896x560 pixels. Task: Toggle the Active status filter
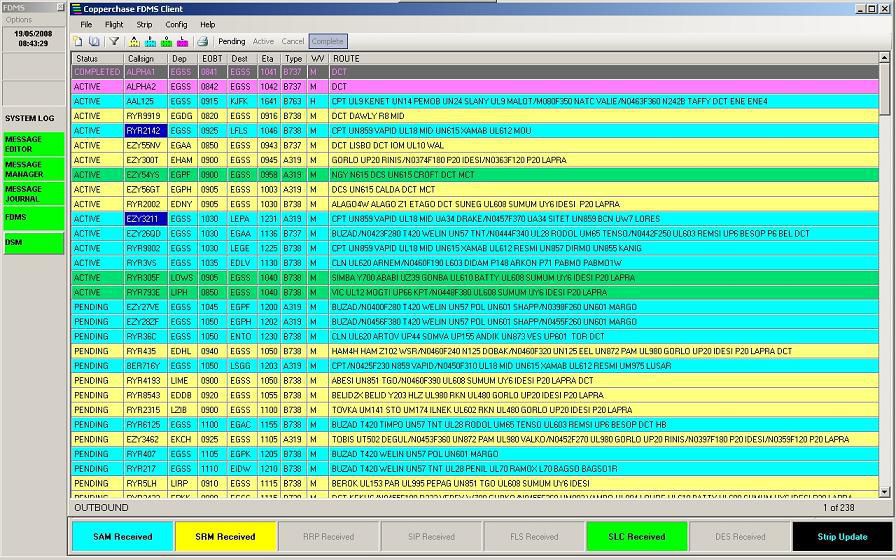(x=263, y=42)
